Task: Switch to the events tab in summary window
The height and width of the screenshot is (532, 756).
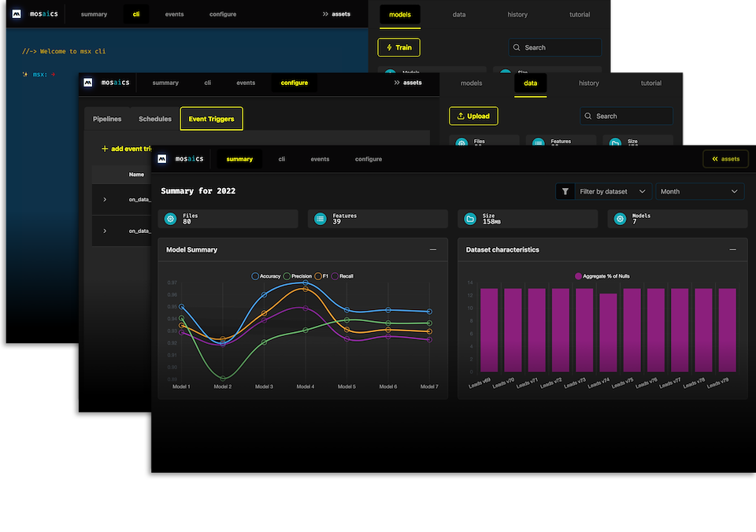Action: coord(320,159)
